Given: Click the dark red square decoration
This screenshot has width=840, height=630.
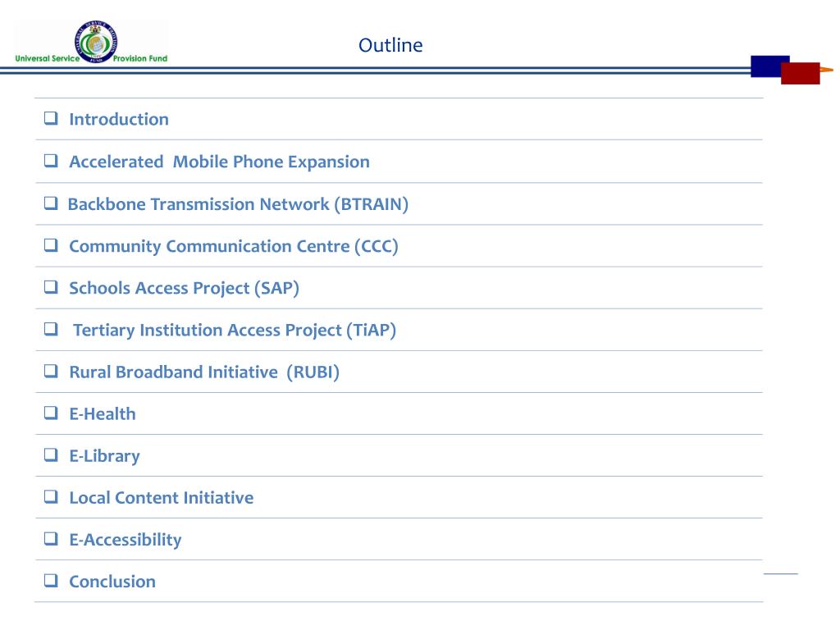Looking at the screenshot, I should (x=801, y=73).
